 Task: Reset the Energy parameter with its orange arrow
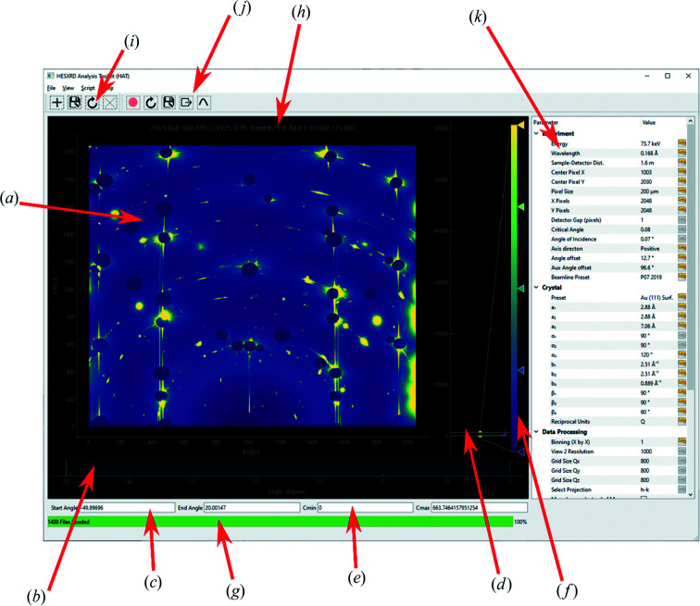coord(681,143)
